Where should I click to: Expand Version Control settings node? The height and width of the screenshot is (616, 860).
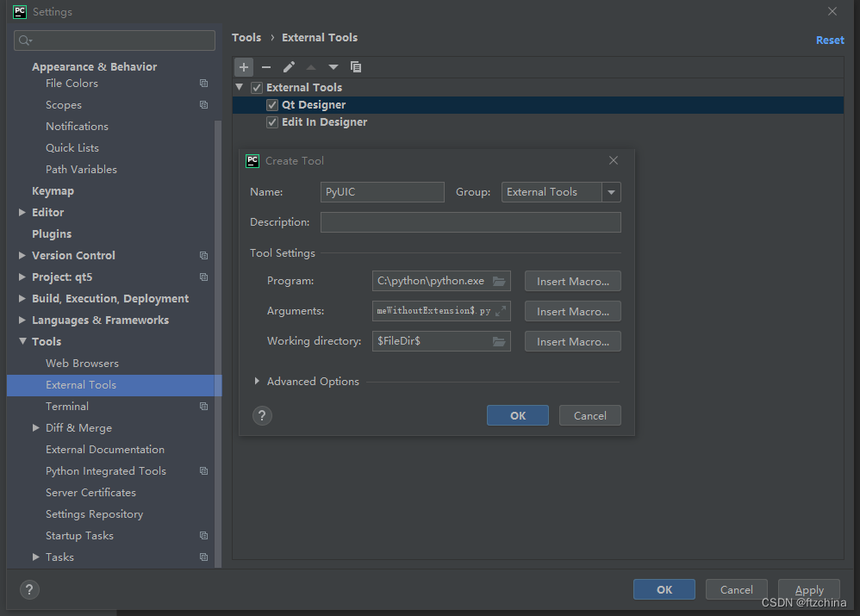coord(22,256)
